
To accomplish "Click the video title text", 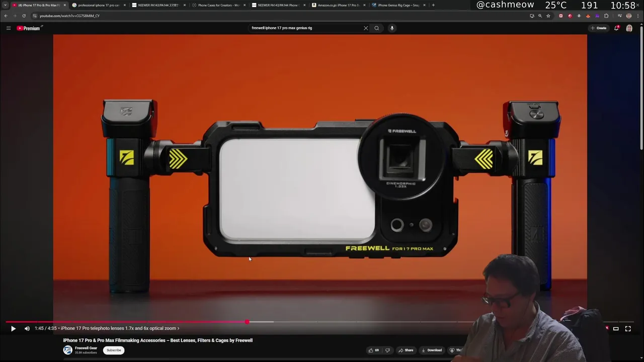I will click(158, 340).
